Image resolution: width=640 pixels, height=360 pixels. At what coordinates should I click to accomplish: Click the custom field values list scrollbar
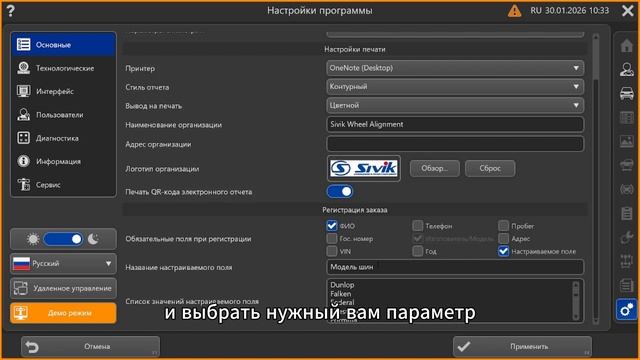coord(576,301)
